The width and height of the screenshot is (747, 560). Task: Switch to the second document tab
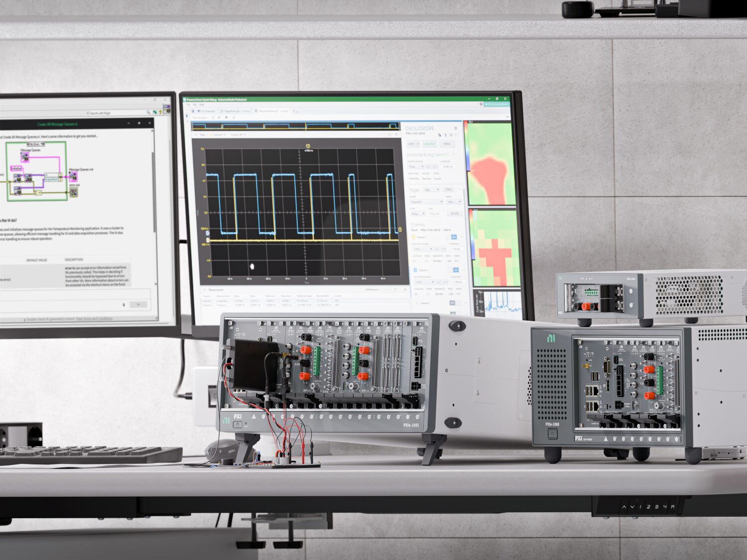click(x=236, y=111)
